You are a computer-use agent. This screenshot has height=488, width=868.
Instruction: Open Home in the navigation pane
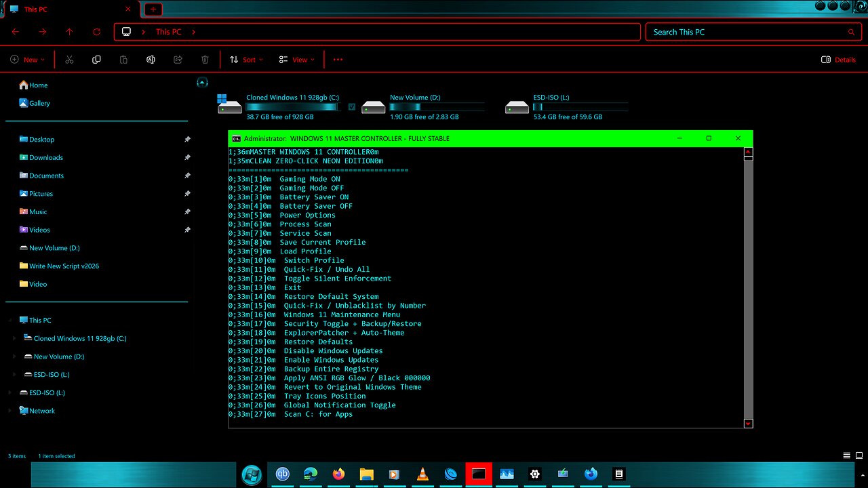[x=33, y=85]
